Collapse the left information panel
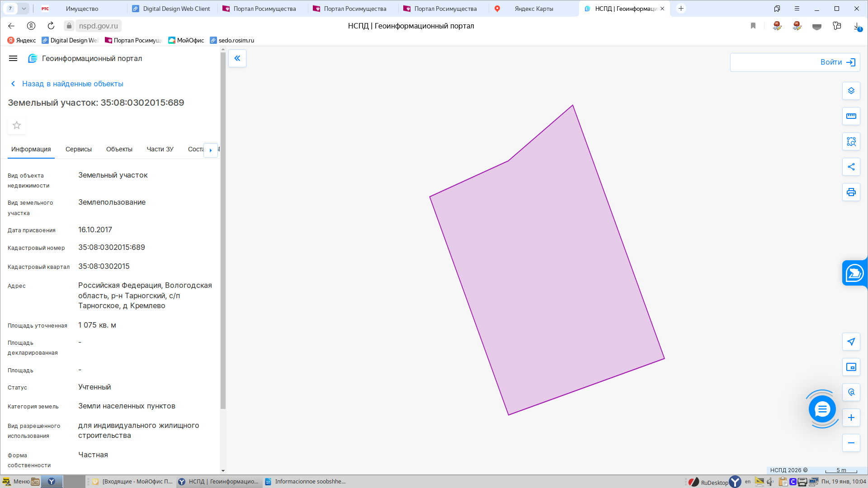This screenshot has height=488, width=868. pyautogui.click(x=237, y=58)
